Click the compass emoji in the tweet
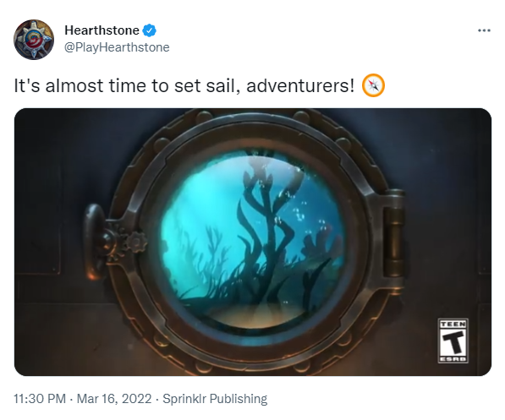The width and height of the screenshot is (505, 420). [373, 85]
